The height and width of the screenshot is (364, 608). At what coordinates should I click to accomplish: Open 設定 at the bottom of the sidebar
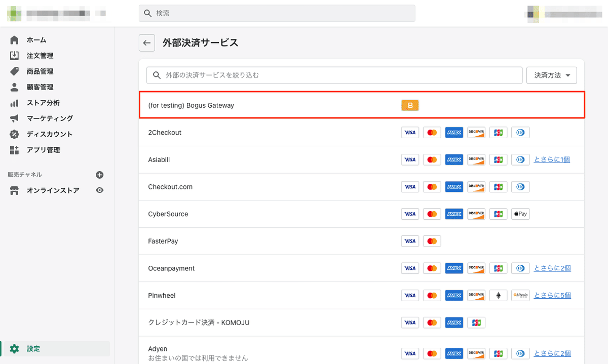pos(57,349)
